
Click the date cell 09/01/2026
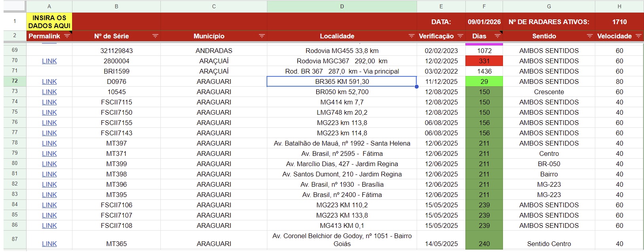coord(484,22)
